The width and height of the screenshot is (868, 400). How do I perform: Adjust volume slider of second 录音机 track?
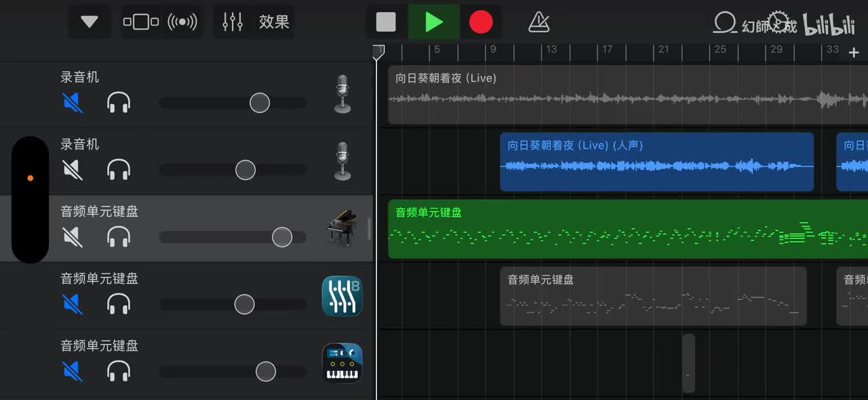(x=245, y=169)
